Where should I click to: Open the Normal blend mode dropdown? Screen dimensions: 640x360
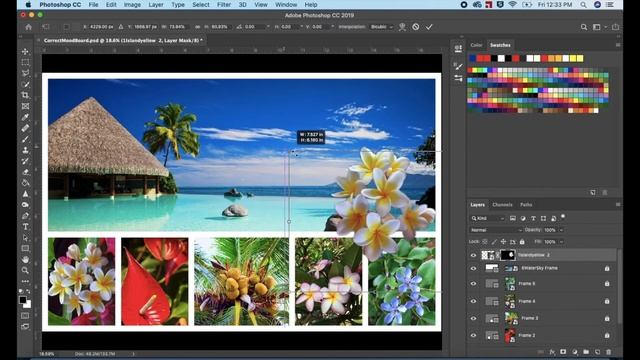[496, 230]
